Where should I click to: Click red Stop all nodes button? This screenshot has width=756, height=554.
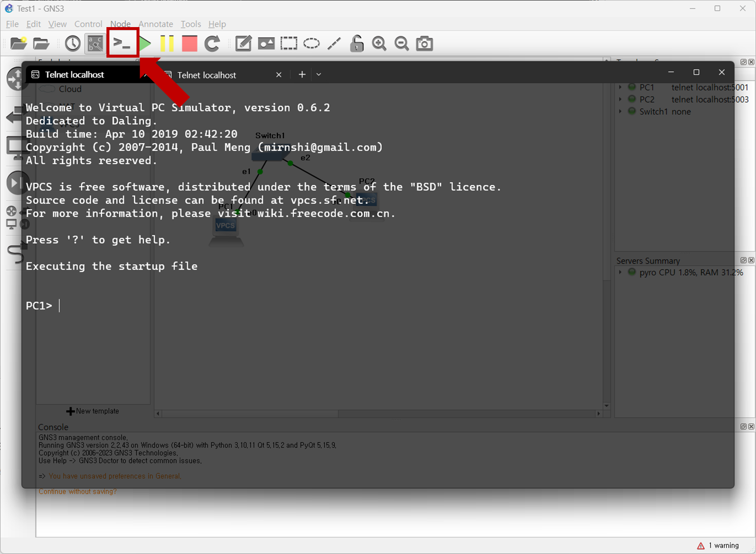tap(190, 44)
